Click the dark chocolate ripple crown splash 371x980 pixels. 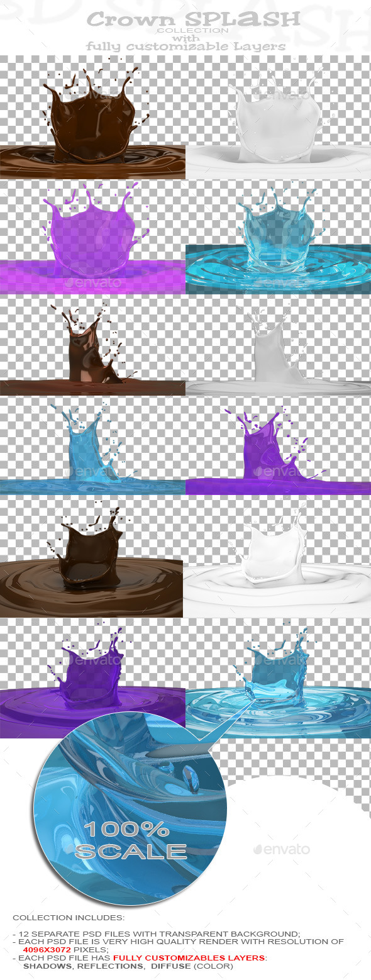point(91,558)
